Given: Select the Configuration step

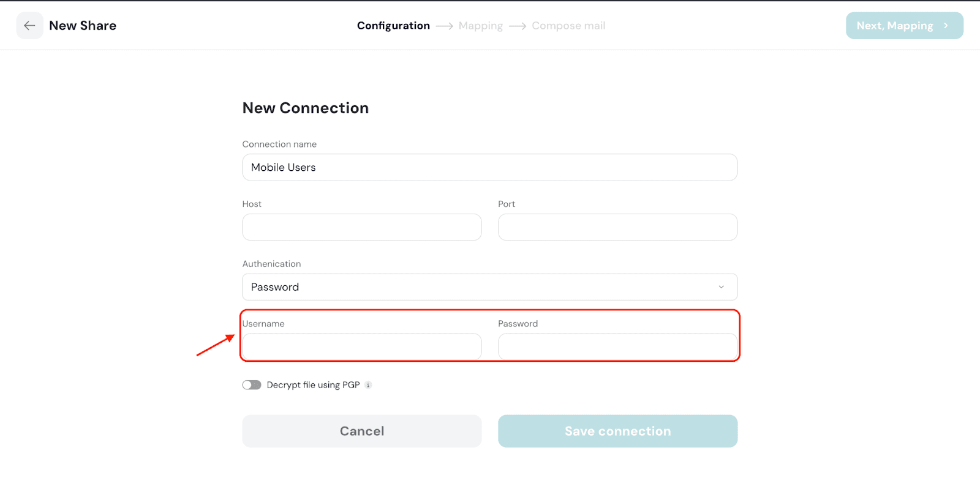Looking at the screenshot, I should pyautogui.click(x=393, y=26).
